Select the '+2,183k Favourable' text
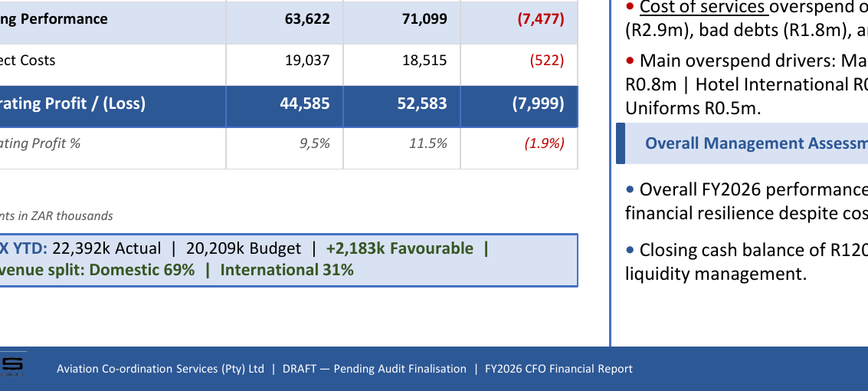The height and width of the screenshot is (391, 868). (x=400, y=248)
